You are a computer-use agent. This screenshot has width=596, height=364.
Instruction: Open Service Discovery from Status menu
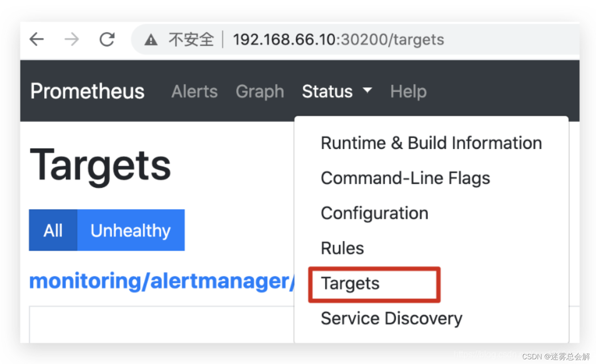(392, 318)
